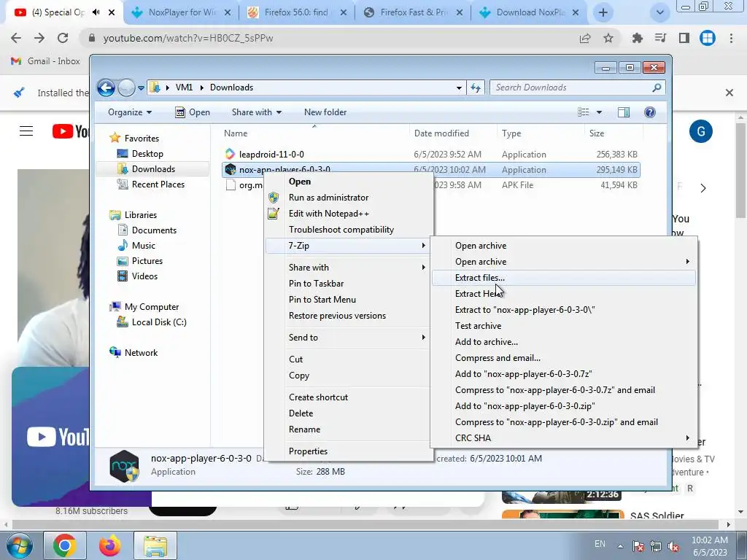The width and height of the screenshot is (747, 560).
Task: Expand address bar history dropdown
Action: (459, 87)
